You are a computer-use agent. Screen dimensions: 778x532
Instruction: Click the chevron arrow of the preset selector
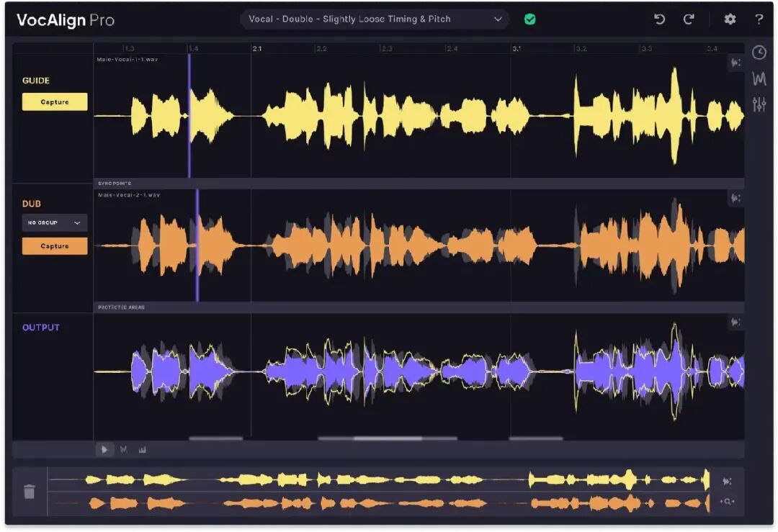click(x=498, y=19)
